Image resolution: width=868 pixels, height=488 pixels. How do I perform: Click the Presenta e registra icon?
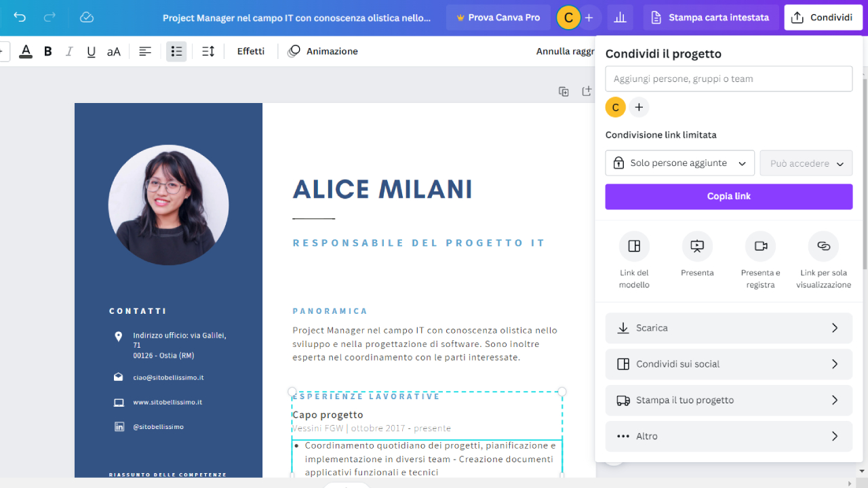click(760, 247)
